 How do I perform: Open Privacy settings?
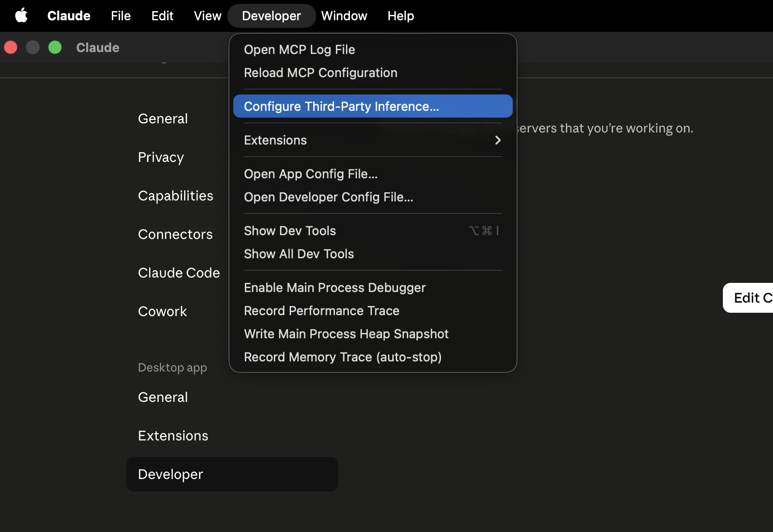click(161, 157)
